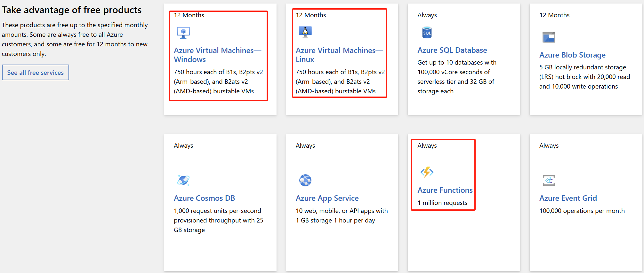Click the 100,000 operations per month text
The height and width of the screenshot is (273, 644).
coord(582,211)
